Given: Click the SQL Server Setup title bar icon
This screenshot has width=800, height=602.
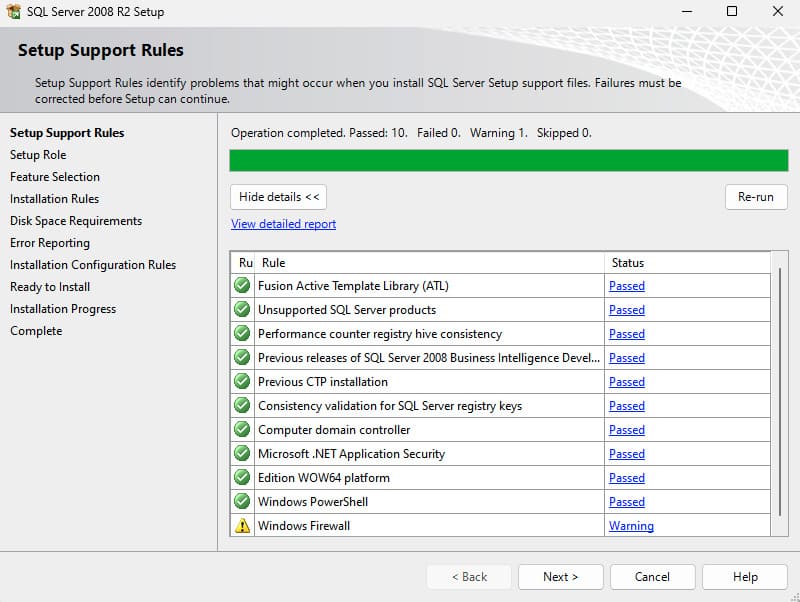Looking at the screenshot, I should [x=13, y=12].
